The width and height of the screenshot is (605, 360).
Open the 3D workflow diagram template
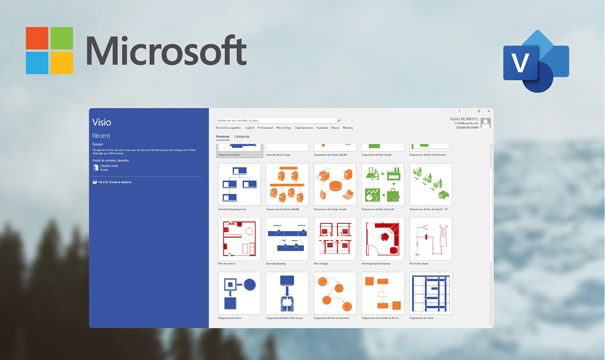431,184
